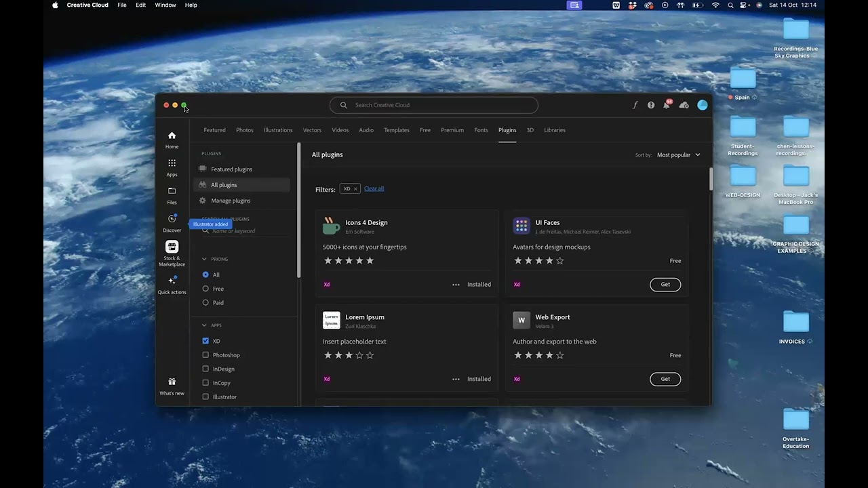Click the Web Export plugin icon
Viewport: 868px width, 488px height.
tap(521, 321)
